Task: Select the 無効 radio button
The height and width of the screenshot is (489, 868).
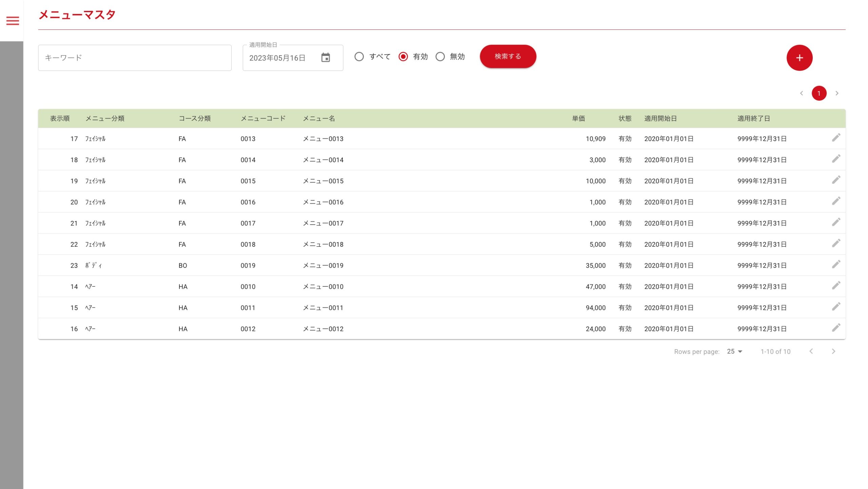Action: pos(440,57)
